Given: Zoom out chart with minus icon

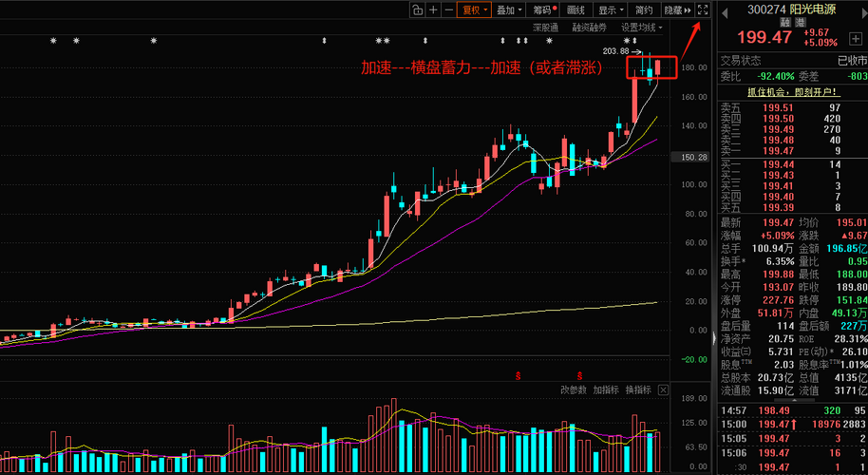Looking at the screenshot, I should point(448,9).
